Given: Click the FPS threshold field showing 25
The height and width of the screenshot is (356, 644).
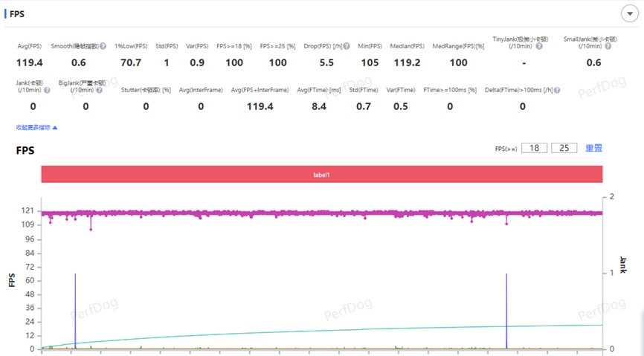Looking at the screenshot, I should pos(564,148).
